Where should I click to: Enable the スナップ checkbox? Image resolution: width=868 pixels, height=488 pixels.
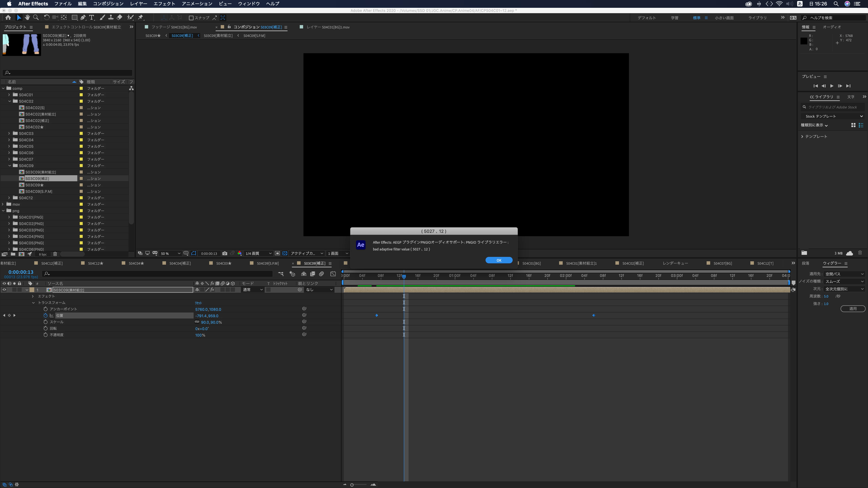pyautogui.click(x=191, y=18)
